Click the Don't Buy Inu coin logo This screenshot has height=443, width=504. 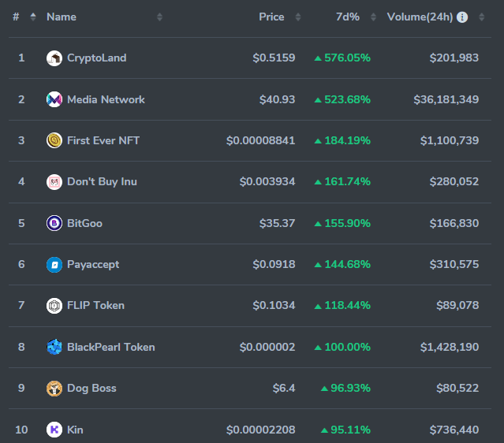pos(54,182)
